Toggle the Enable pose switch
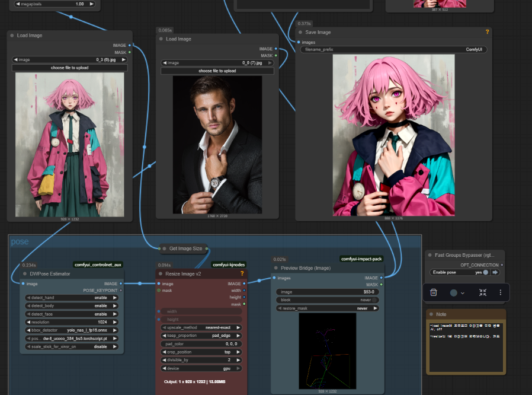532x395 pixels. pos(486,272)
